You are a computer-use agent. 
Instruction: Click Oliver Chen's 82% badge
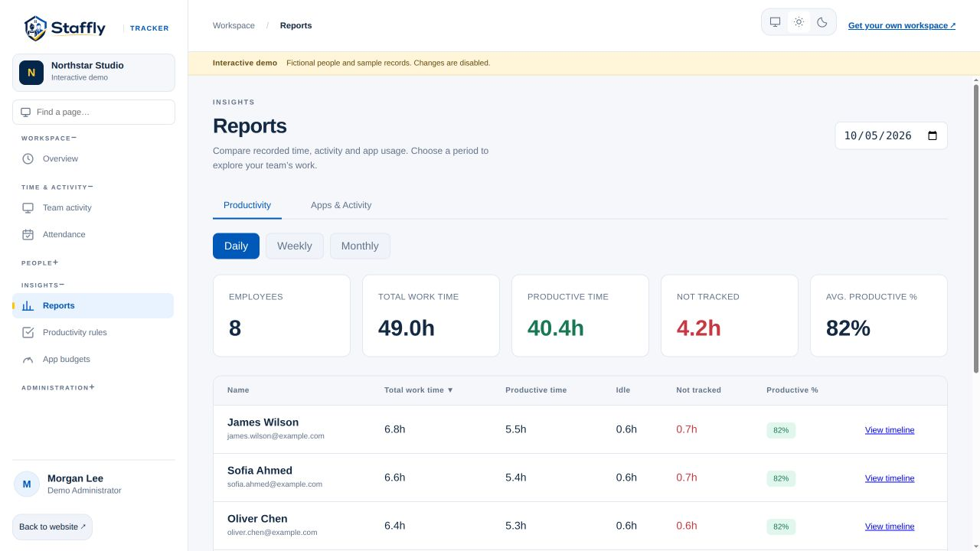click(x=781, y=527)
